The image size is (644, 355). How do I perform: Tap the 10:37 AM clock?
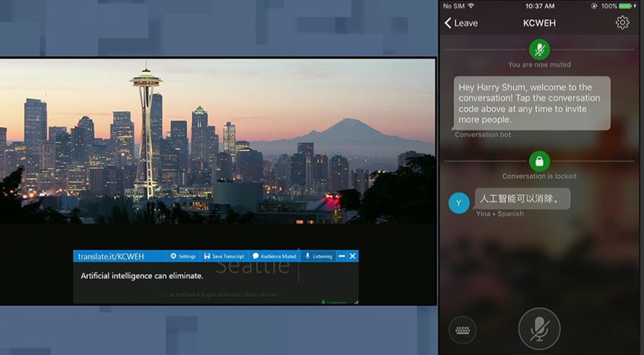540,6
